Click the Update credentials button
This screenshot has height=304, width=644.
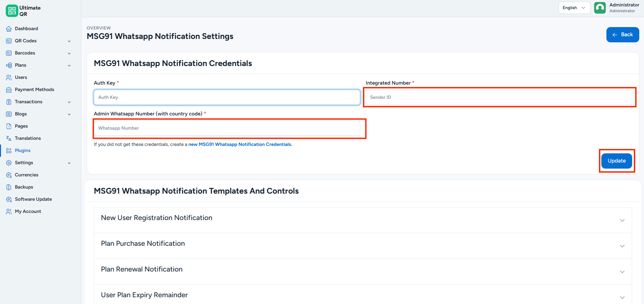[x=617, y=161]
